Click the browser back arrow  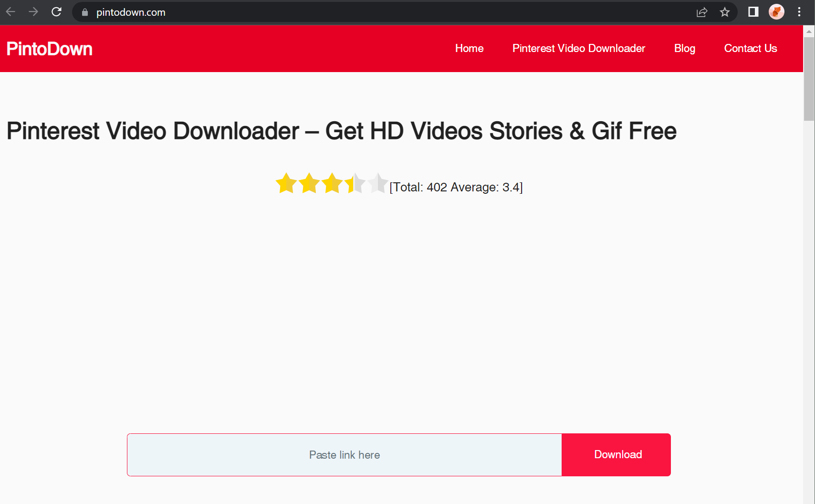[x=10, y=12]
